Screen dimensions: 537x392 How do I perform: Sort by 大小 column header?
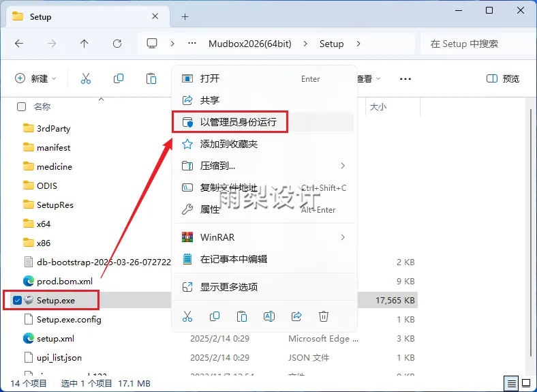[378, 107]
